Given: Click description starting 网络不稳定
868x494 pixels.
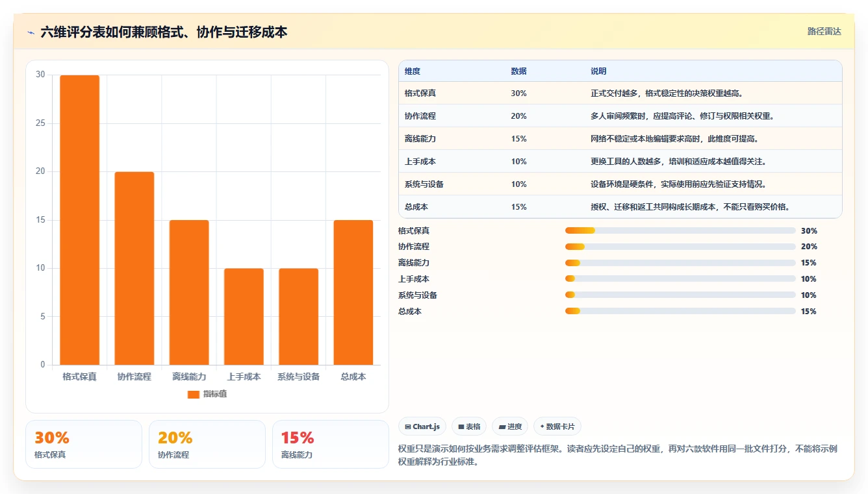Looking at the screenshot, I should click(x=674, y=139).
